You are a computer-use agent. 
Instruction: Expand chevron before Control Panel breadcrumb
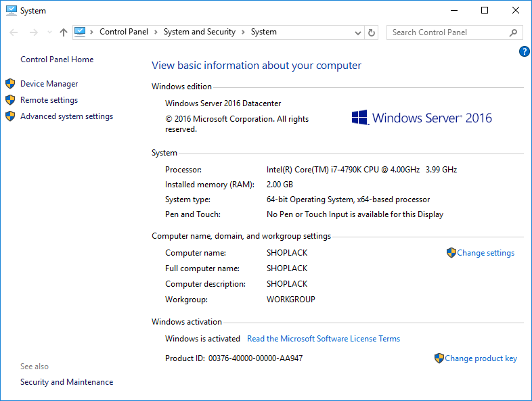pyautogui.click(x=91, y=32)
